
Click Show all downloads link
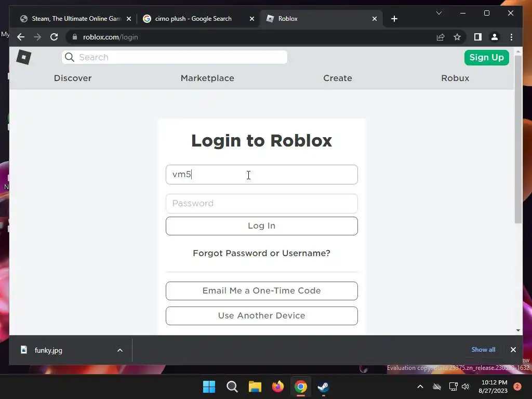tap(483, 350)
